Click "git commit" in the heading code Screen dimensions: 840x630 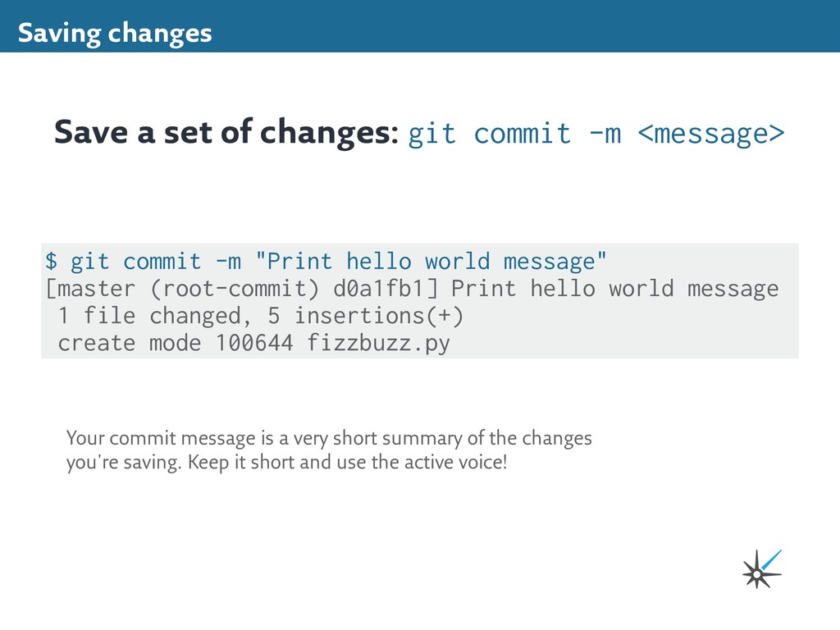point(489,133)
